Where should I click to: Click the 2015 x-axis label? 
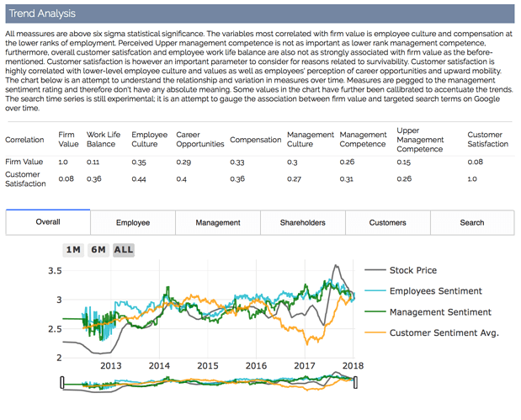tap(208, 366)
